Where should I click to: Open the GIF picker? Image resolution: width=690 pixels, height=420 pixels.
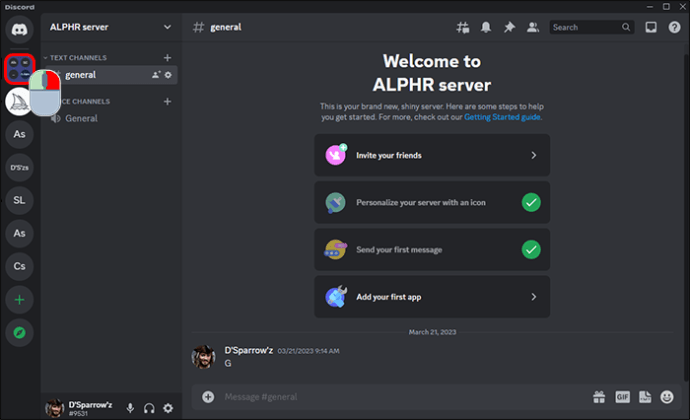pyautogui.click(x=622, y=397)
